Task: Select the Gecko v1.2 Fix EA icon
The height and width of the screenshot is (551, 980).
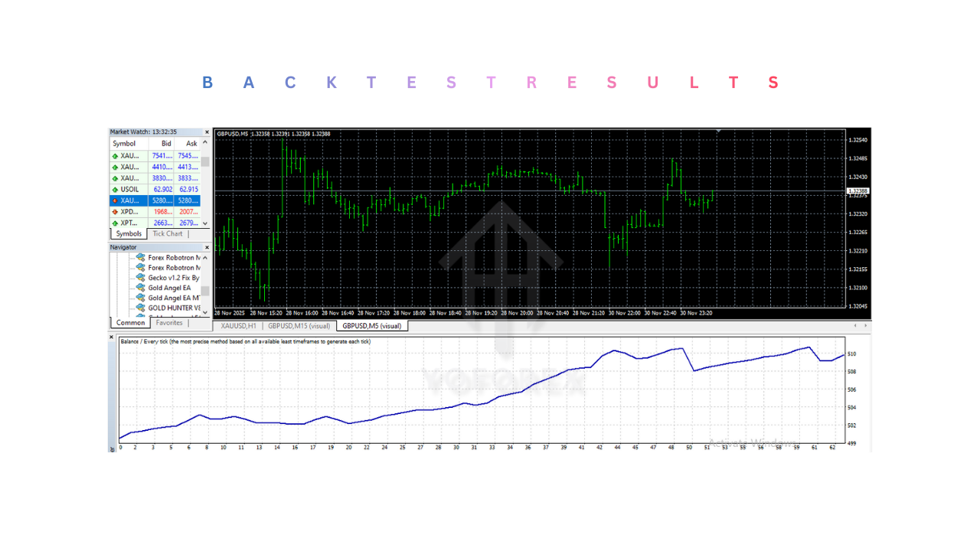Action: [141, 277]
